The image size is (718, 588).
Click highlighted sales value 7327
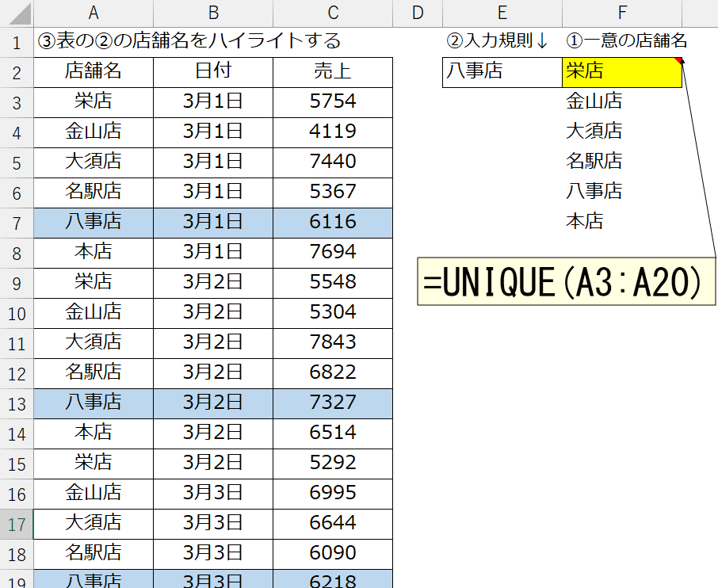(333, 403)
